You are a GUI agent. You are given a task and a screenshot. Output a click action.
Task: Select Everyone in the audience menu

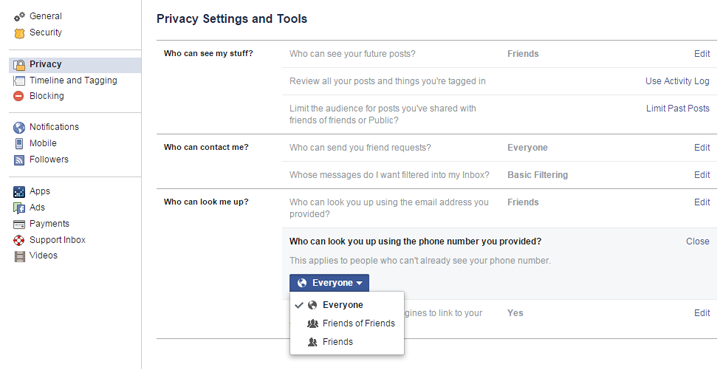(347, 305)
